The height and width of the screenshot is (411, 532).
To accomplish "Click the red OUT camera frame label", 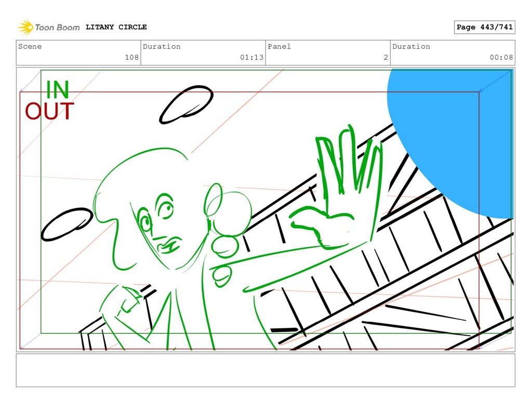I will click(x=49, y=111).
